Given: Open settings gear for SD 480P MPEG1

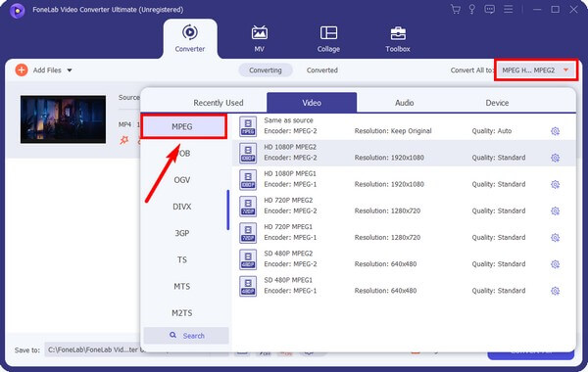Looking at the screenshot, I should point(555,291).
